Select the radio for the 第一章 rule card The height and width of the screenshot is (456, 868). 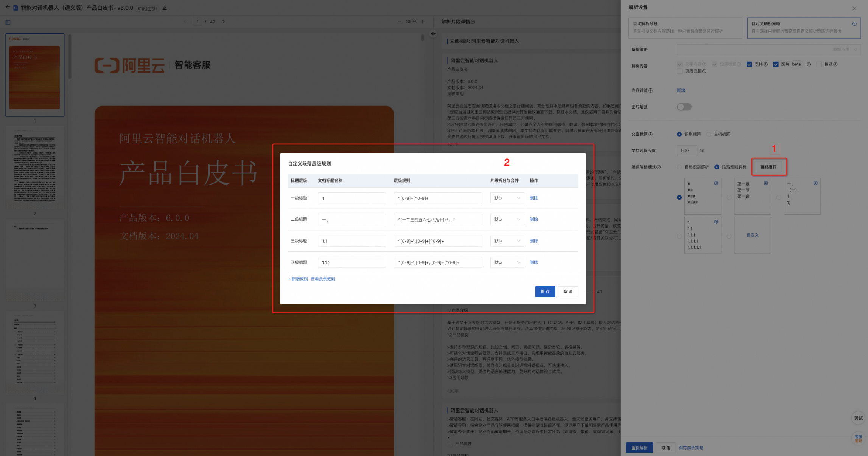coord(729,197)
